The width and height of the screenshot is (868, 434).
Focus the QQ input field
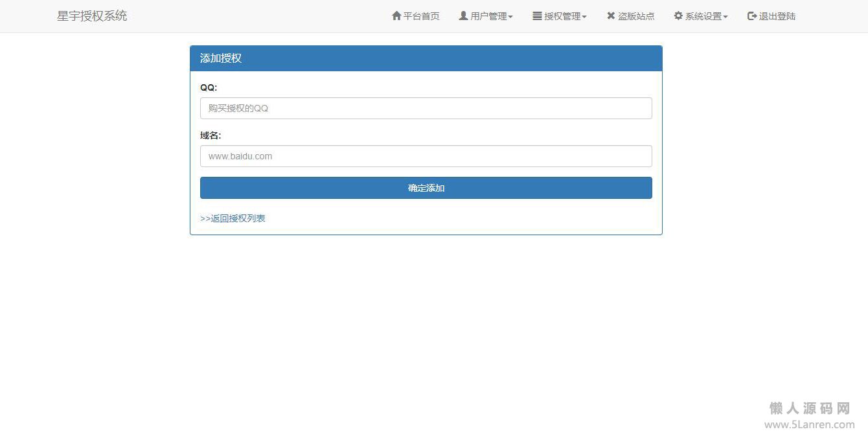click(x=426, y=108)
